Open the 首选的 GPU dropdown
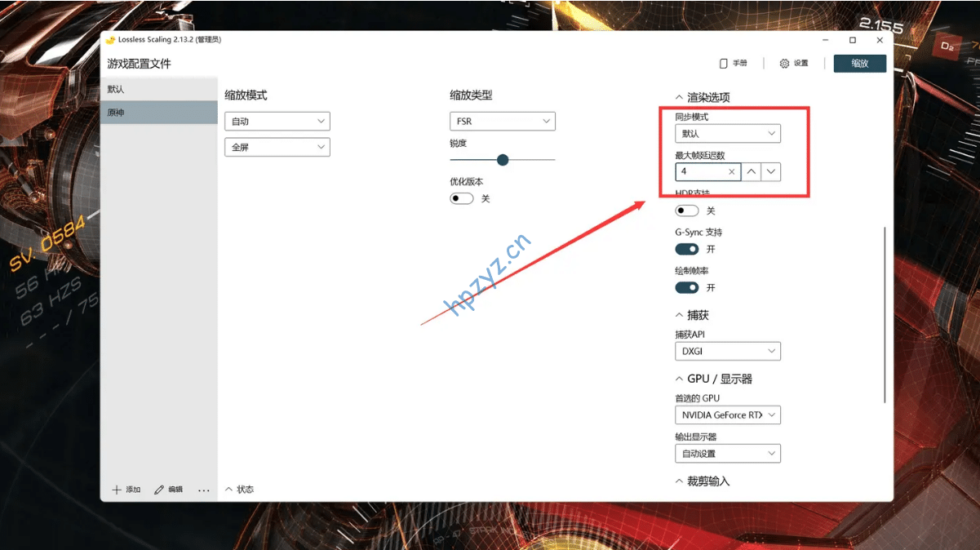The width and height of the screenshot is (980, 550). point(728,415)
